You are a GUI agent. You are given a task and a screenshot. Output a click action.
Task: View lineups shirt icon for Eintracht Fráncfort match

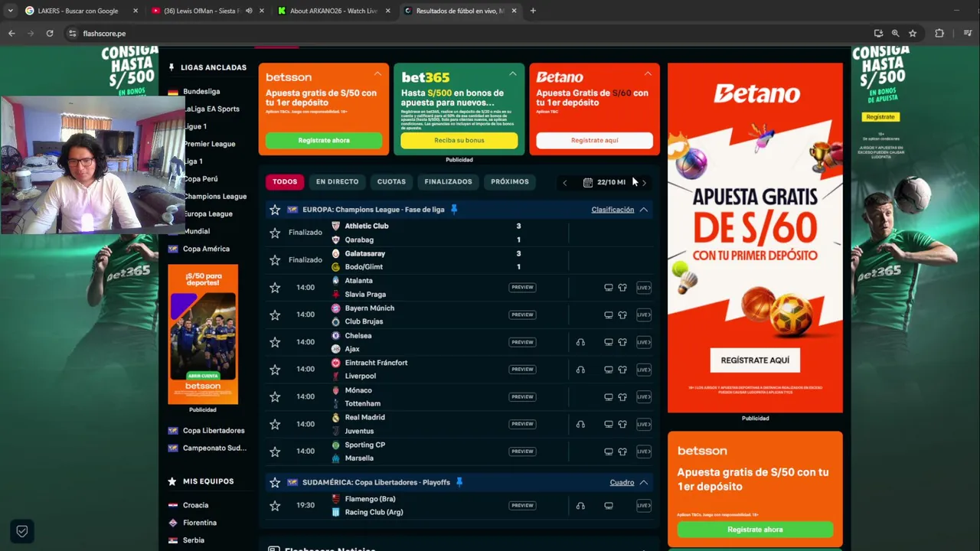coord(622,370)
